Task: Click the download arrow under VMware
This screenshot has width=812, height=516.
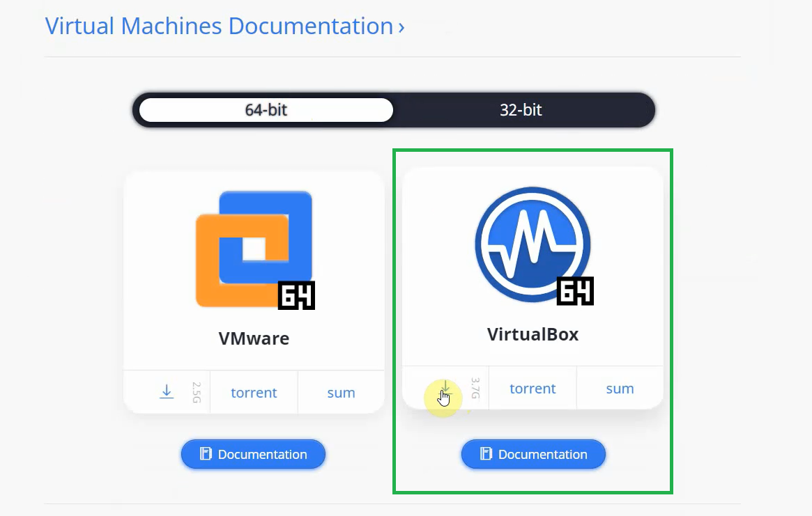Action: pos(167,392)
